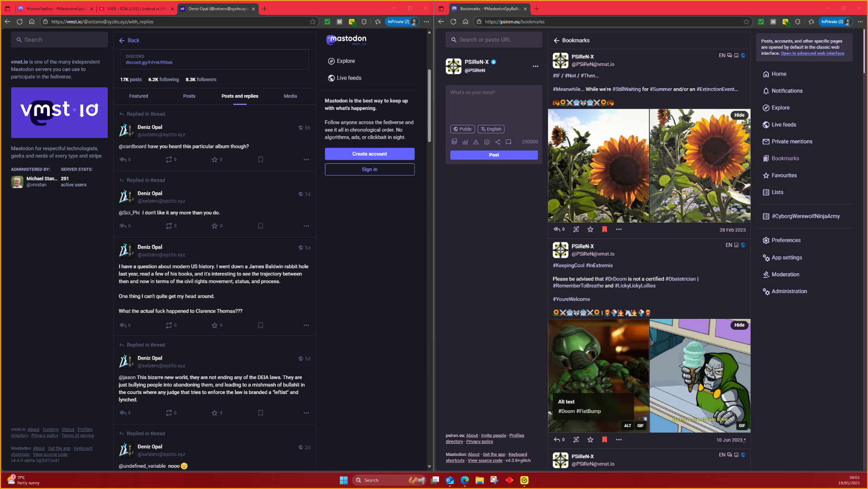Hide the sunflower images
Image resolution: width=868 pixels, height=489 pixels.
(x=739, y=115)
